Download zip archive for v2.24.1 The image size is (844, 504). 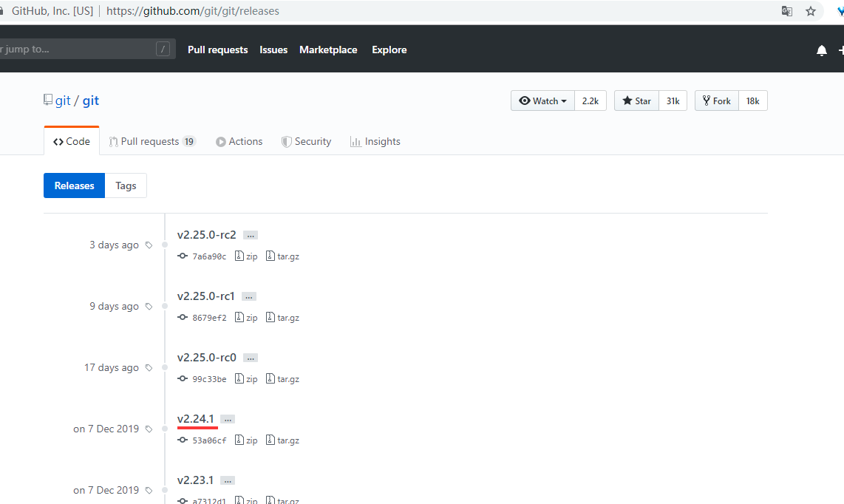click(x=246, y=440)
